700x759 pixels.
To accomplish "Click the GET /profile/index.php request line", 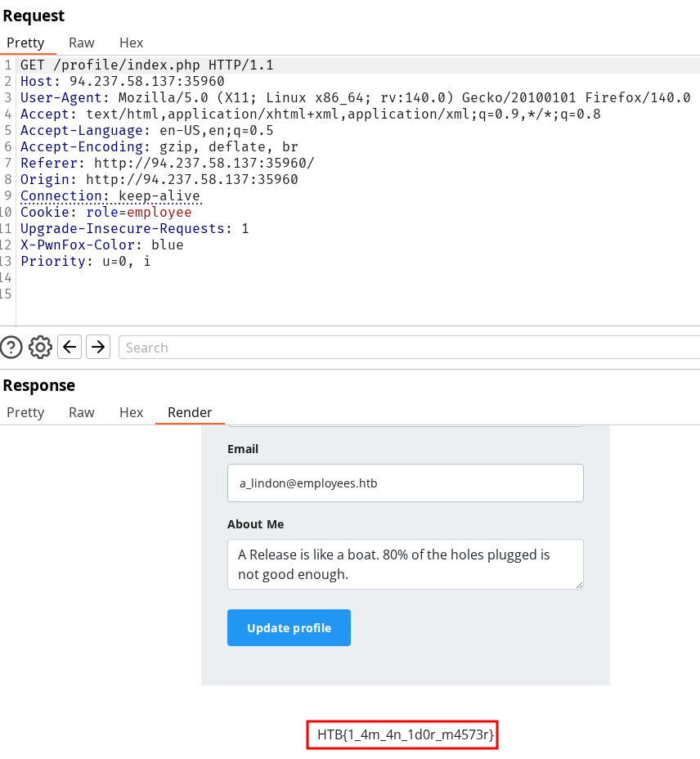I will (x=147, y=65).
